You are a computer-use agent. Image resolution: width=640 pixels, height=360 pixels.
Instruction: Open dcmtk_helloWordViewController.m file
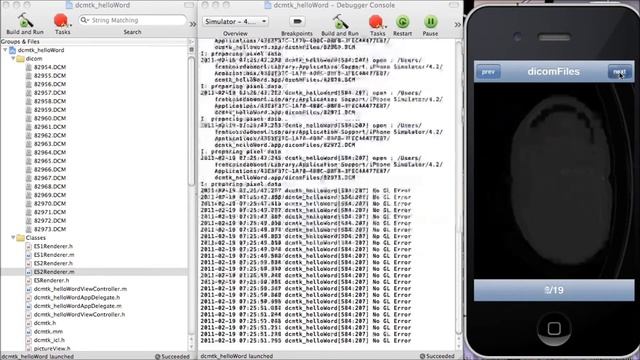click(x=80, y=289)
